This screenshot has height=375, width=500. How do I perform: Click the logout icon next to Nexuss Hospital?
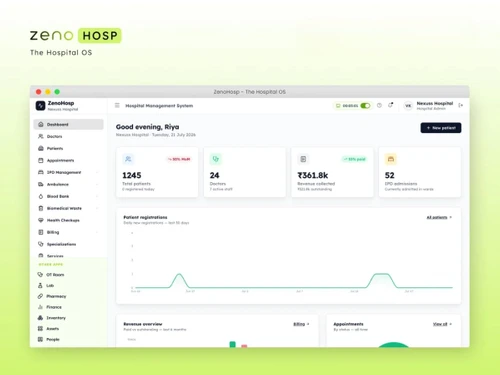[461, 105]
